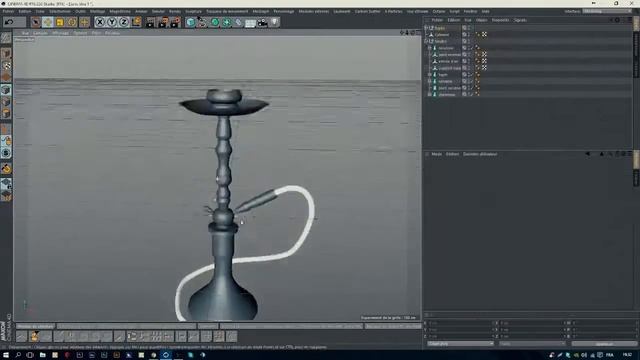The image size is (640, 360).
Task: Click the Undo arrow icon
Action: pos(9,22)
